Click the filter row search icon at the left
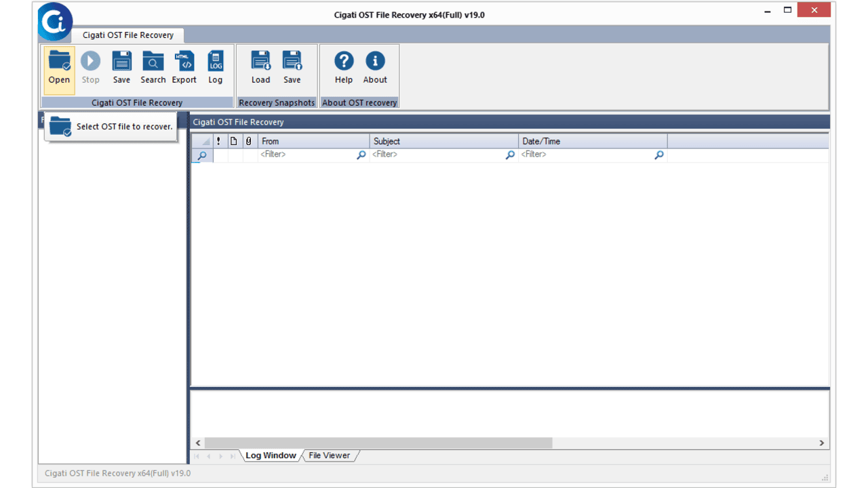The image size is (868, 488). (x=201, y=155)
